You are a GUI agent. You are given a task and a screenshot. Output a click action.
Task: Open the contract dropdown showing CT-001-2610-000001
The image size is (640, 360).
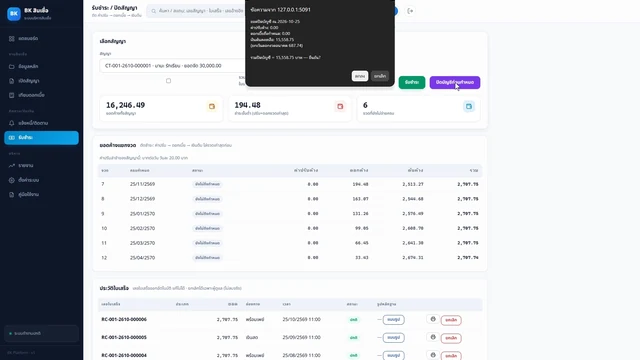(x=172, y=65)
